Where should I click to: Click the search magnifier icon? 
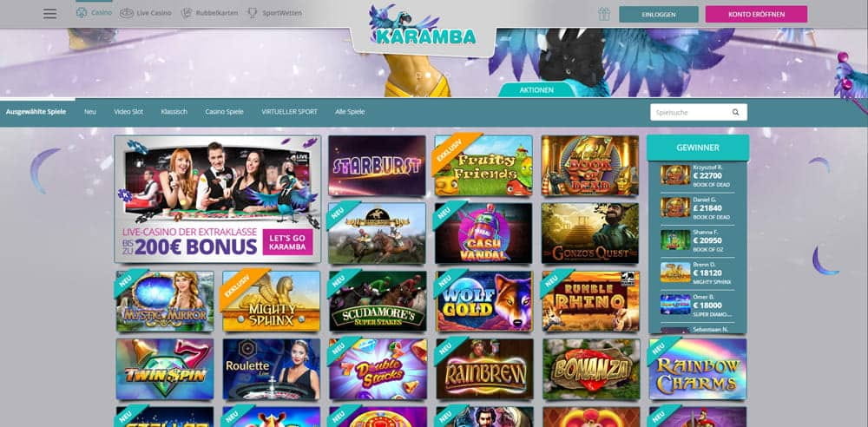(736, 112)
